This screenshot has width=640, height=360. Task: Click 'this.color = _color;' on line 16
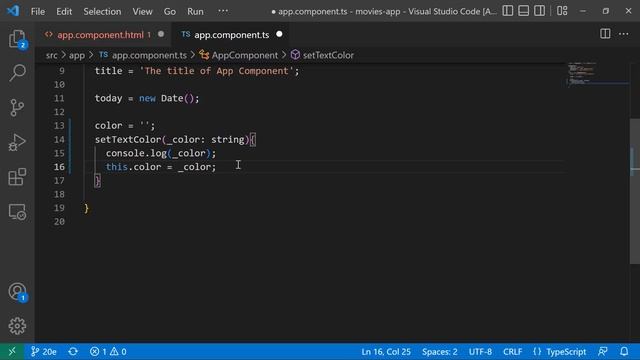click(161, 167)
